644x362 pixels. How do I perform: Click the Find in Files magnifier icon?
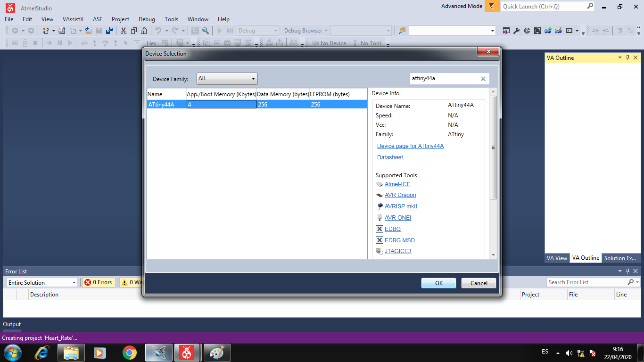[206, 31]
